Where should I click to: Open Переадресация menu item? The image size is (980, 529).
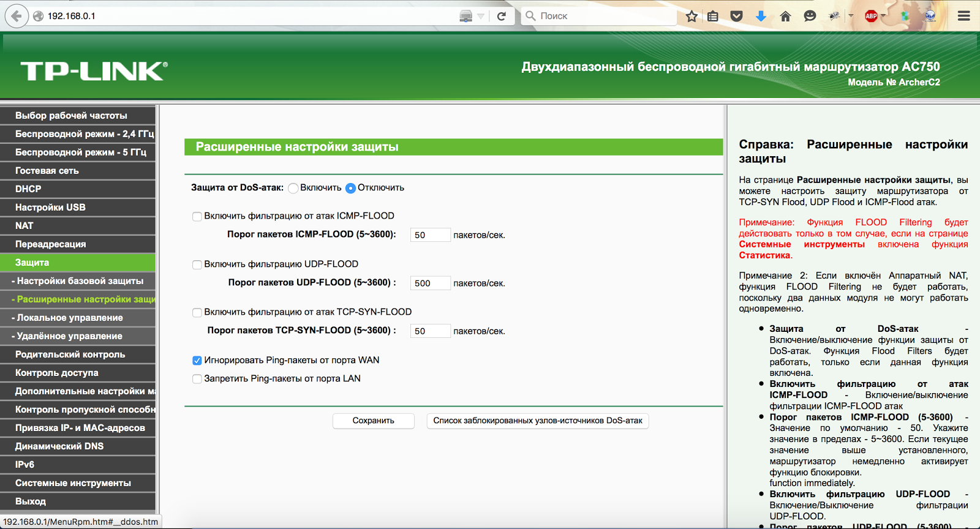click(78, 244)
